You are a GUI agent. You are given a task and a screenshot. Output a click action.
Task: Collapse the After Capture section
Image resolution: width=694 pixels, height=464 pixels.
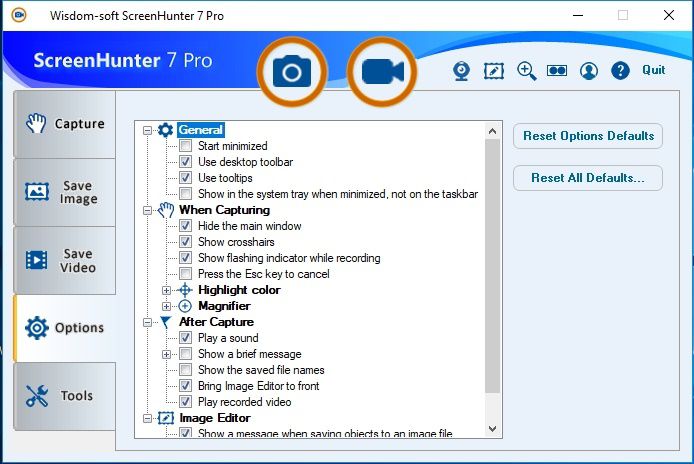pyautogui.click(x=147, y=322)
